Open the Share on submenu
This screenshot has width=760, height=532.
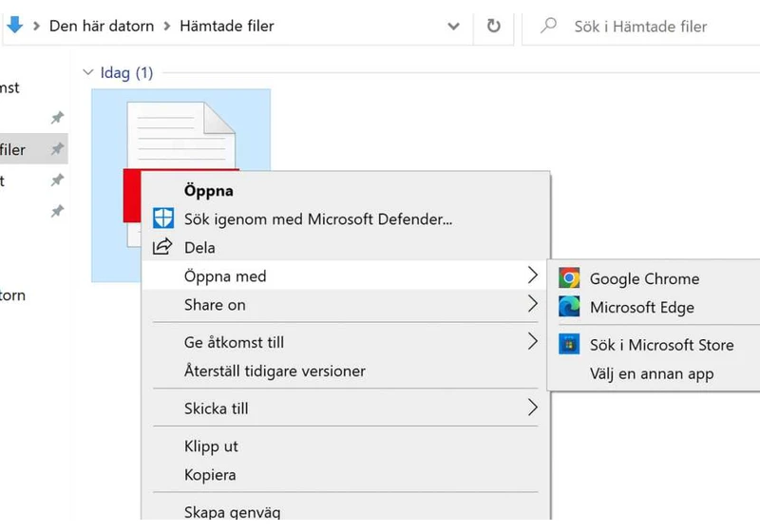(x=346, y=304)
